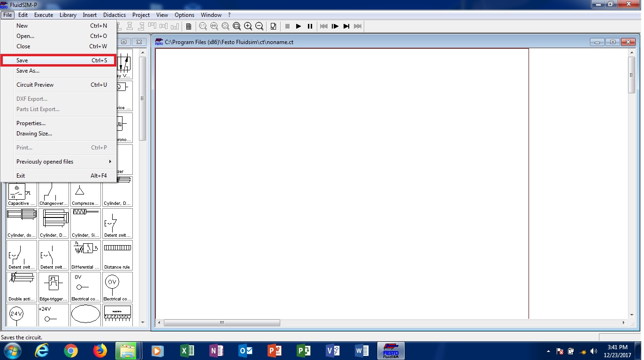Click the circuit window vertical scrollbar thumb

point(632,75)
